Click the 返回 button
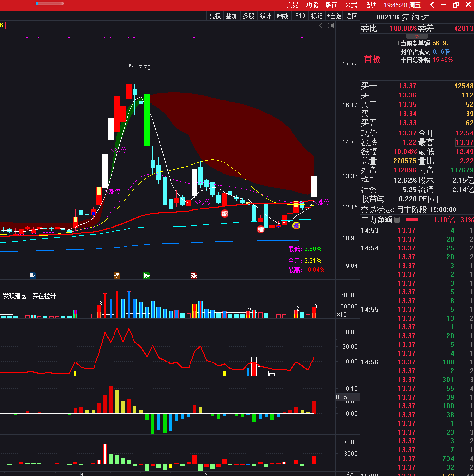 [x=351, y=16]
